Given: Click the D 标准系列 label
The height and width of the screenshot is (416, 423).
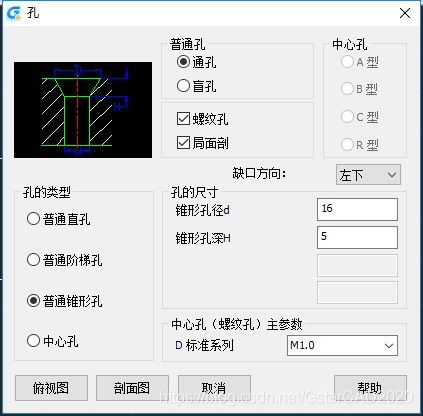Looking at the screenshot, I should tap(204, 345).
